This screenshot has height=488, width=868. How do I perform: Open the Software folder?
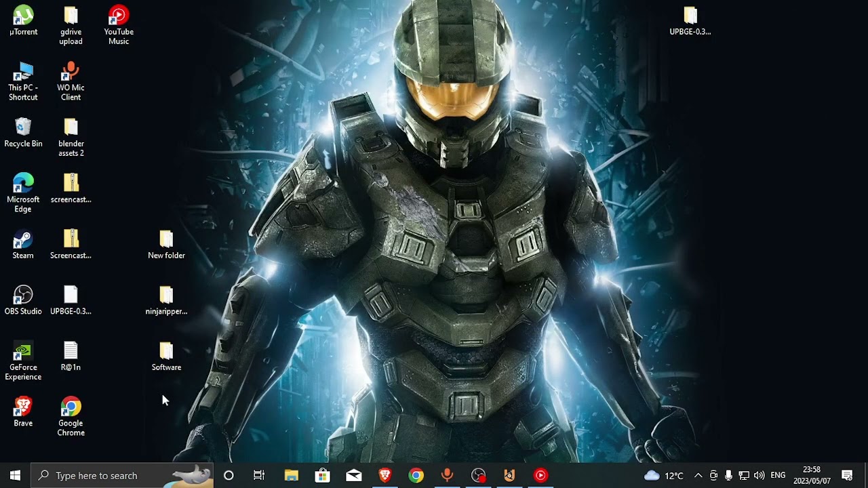click(166, 356)
